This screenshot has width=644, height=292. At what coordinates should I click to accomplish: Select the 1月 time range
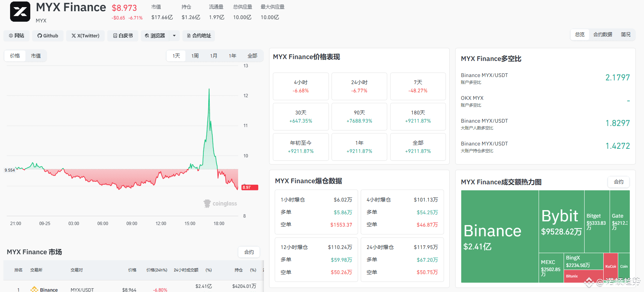(x=214, y=56)
